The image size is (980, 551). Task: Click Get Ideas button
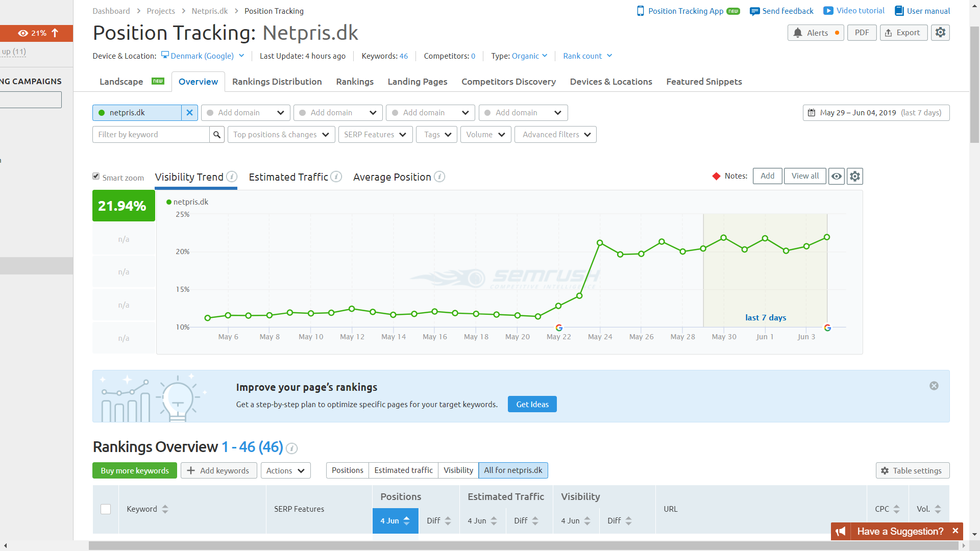(x=532, y=404)
